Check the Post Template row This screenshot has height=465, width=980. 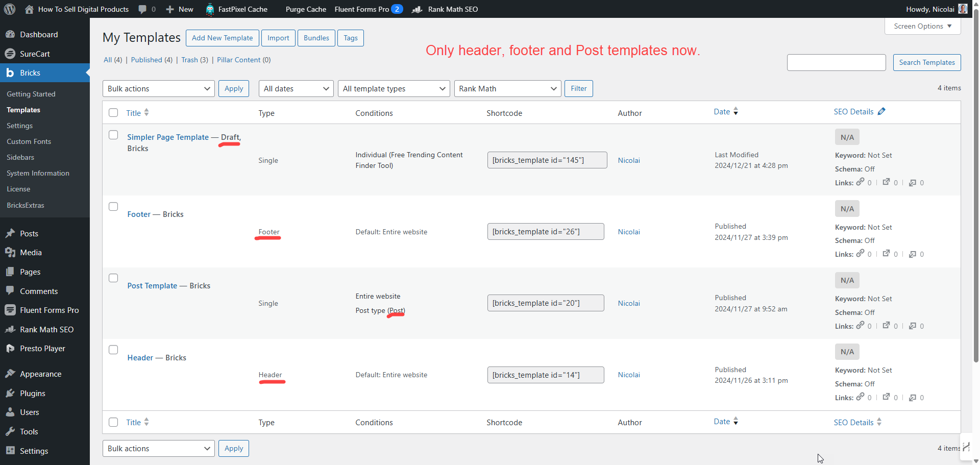tap(113, 278)
